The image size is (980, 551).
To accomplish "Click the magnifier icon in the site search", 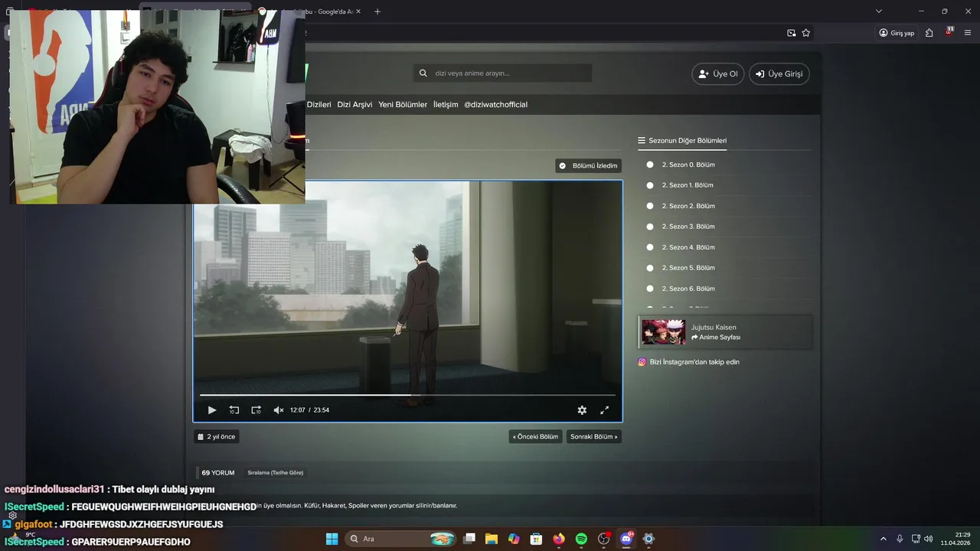I will (x=423, y=73).
